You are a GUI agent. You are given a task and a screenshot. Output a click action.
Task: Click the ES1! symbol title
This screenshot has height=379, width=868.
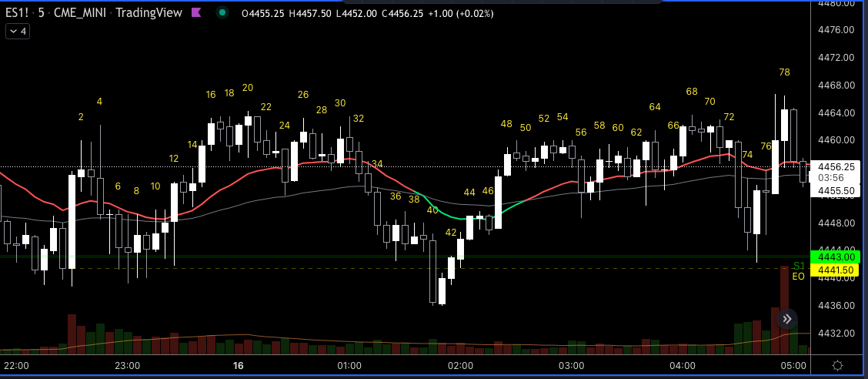click(x=17, y=13)
